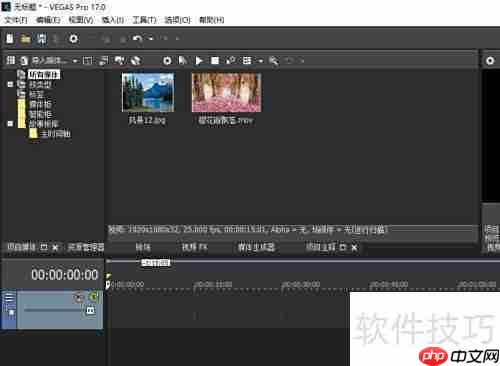
Task: Click the media info line showing 25.000 fps
Action: click(247, 229)
